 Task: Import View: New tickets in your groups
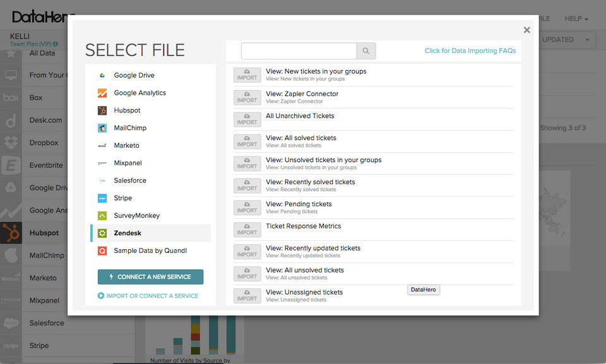point(247,75)
